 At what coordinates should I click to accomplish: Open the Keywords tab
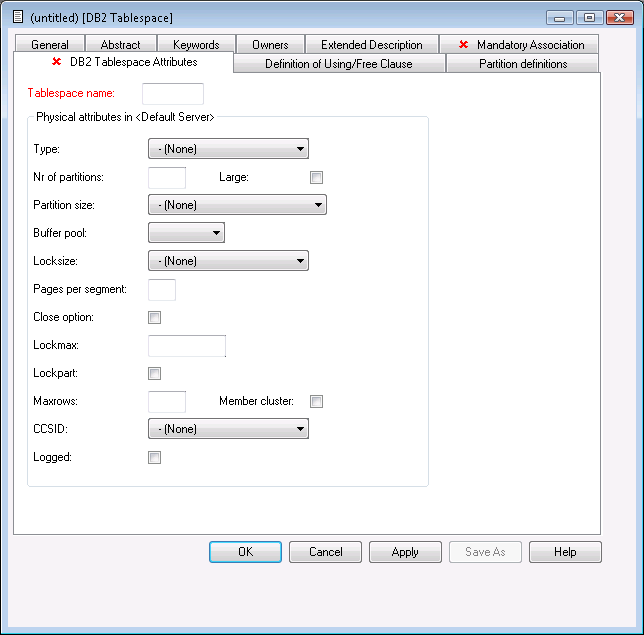(196, 44)
